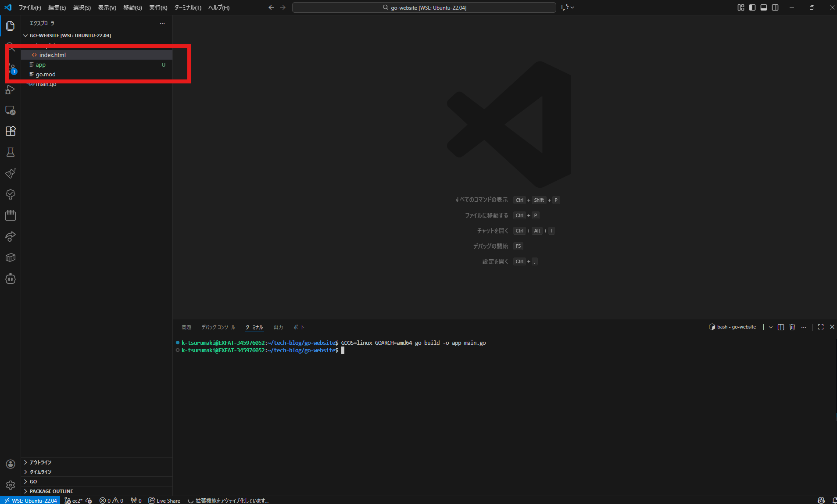Screen dimensions: 837x504
Task: Click the ec2* branch in the status bar
Action: point(73,500)
